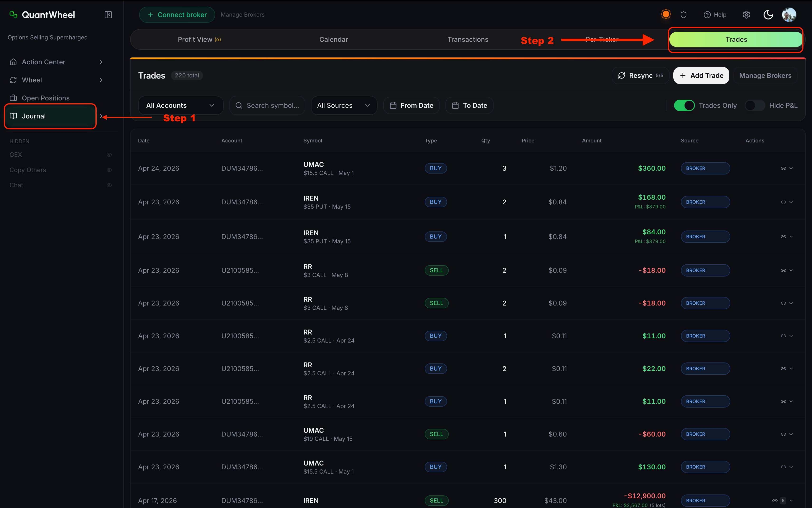Screen dimensions: 812x508
Task: Click the Action Center home icon
Action: pyautogui.click(x=14, y=62)
